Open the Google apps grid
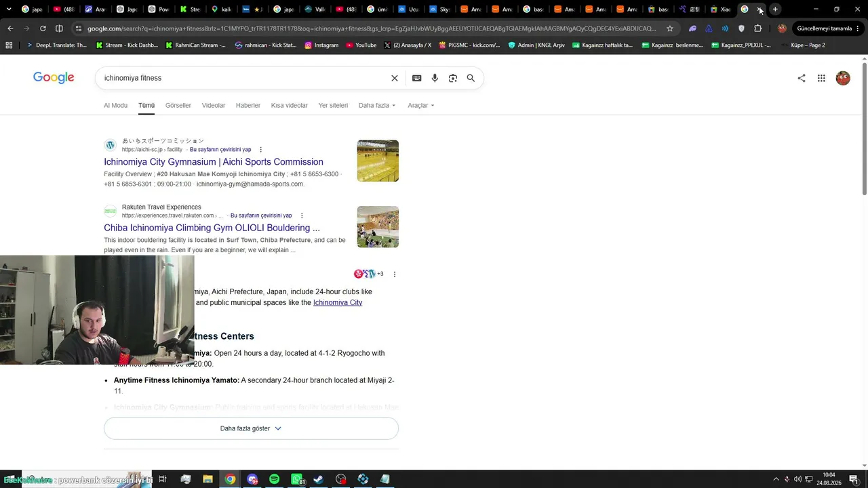868x488 pixels. click(821, 78)
